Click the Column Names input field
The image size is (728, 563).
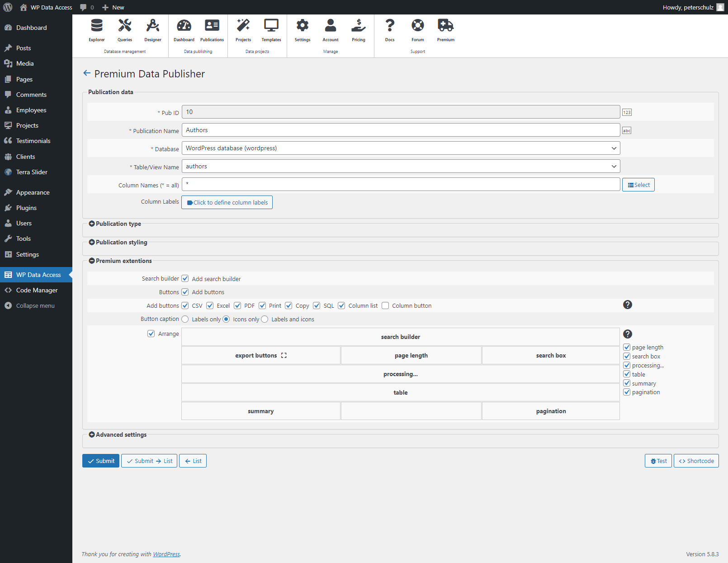tap(401, 184)
